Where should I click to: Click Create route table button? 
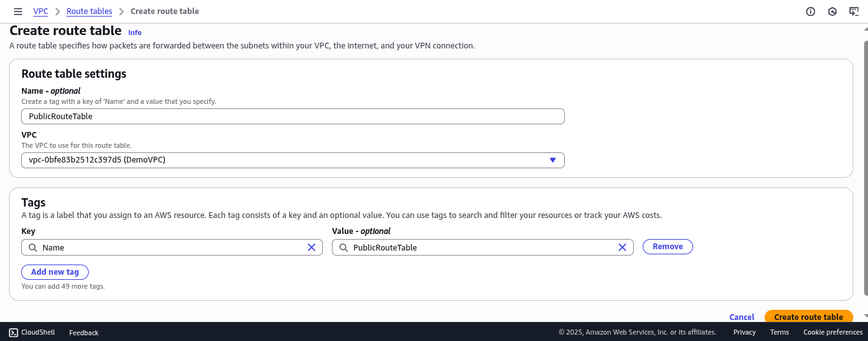tap(809, 317)
